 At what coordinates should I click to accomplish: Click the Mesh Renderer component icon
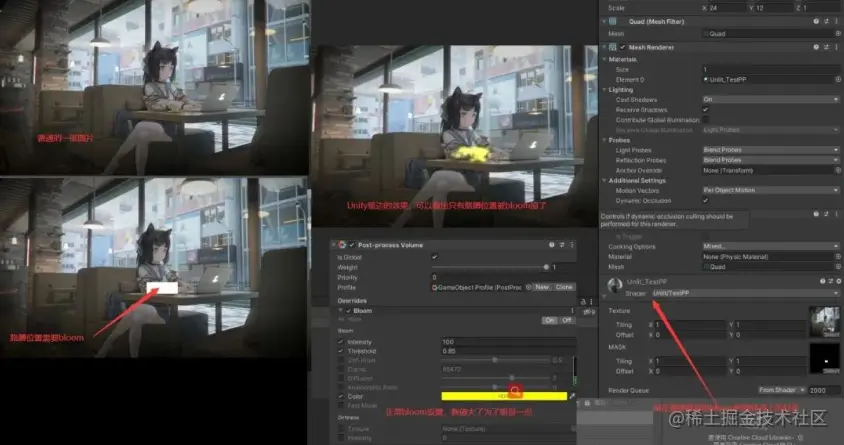[x=613, y=47]
